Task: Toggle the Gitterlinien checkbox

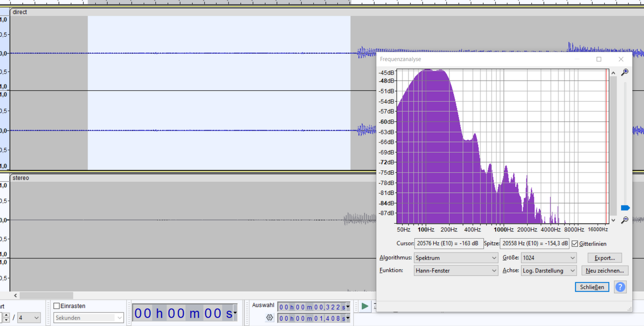Action: (x=575, y=243)
